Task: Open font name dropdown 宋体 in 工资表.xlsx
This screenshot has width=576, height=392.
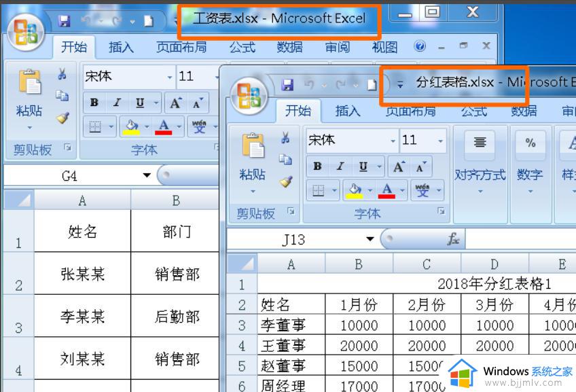Action: point(169,77)
